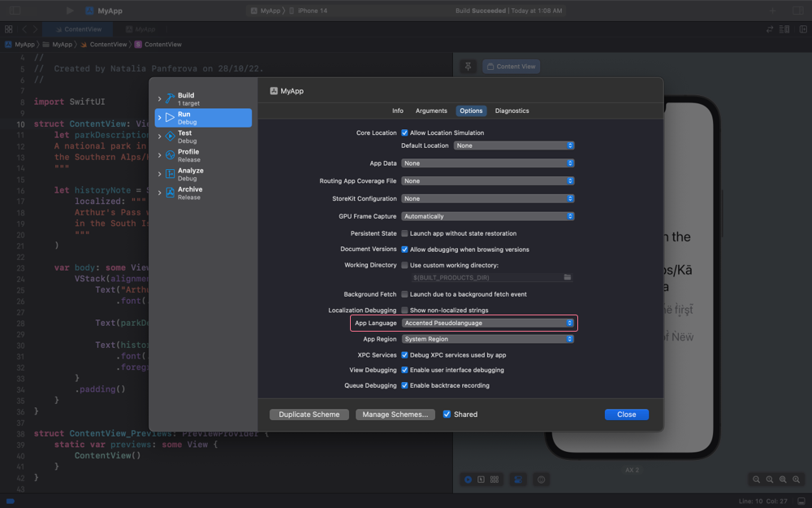The height and width of the screenshot is (508, 812).
Task: Click the Content View preview button
Action: click(x=511, y=67)
